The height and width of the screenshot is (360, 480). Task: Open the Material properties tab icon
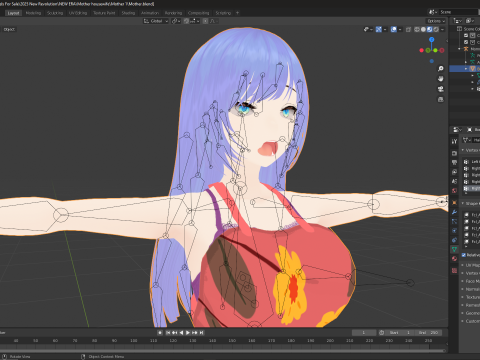point(454,259)
